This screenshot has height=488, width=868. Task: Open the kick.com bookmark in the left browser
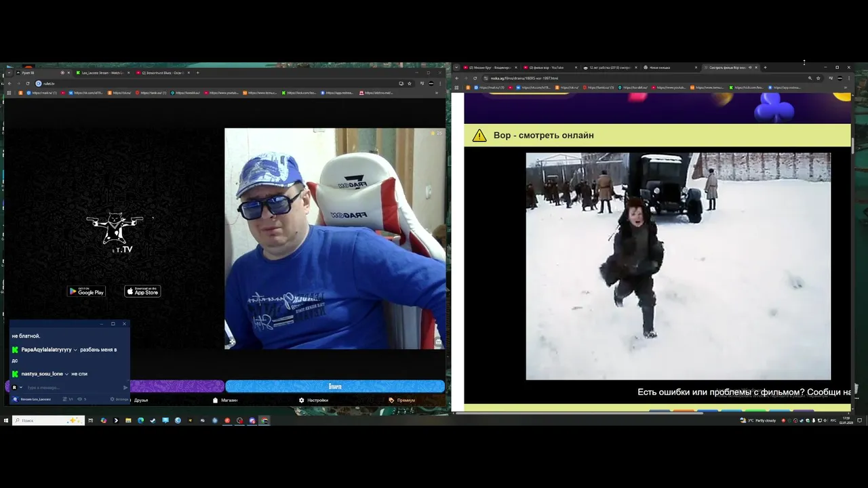coord(298,93)
